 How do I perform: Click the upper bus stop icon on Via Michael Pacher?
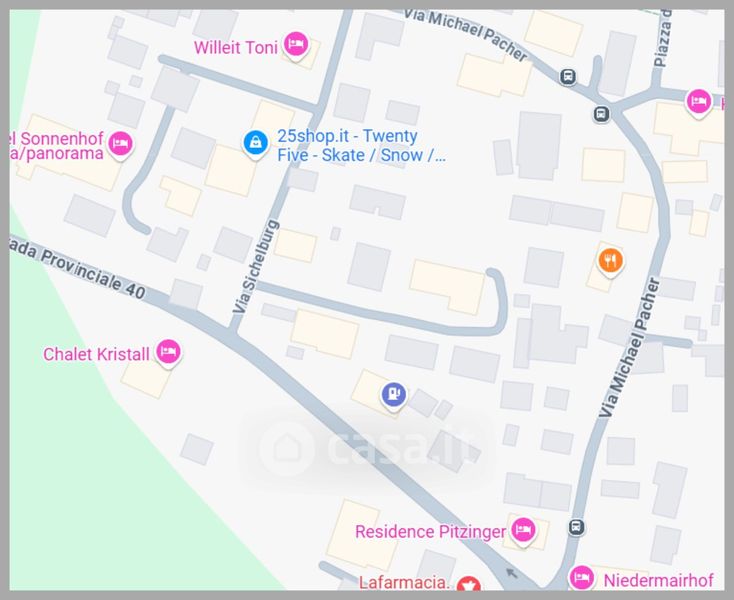click(568, 76)
